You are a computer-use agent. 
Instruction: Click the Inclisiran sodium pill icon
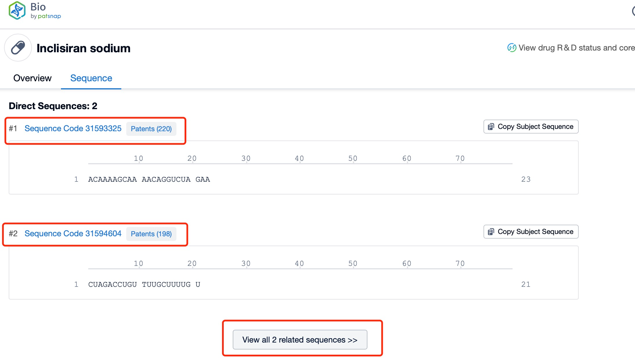[x=18, y=48]
